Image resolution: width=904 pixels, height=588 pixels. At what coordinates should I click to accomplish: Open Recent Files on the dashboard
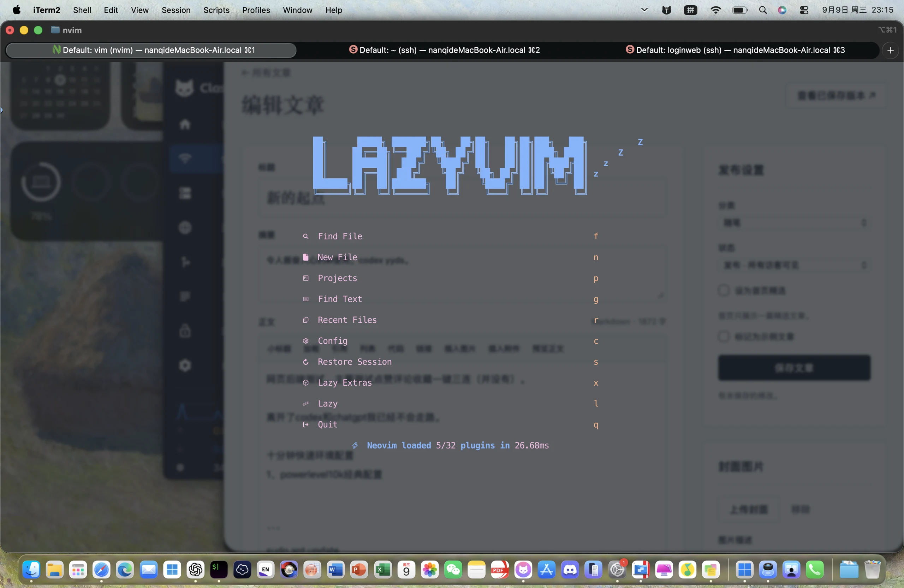(x=450, y=320)
